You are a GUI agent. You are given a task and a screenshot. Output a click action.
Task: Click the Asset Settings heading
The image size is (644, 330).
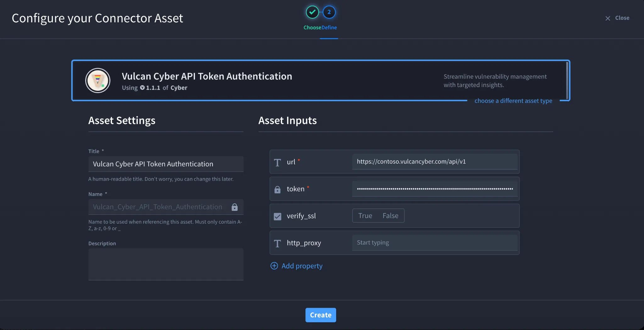(x=122, y=121)
